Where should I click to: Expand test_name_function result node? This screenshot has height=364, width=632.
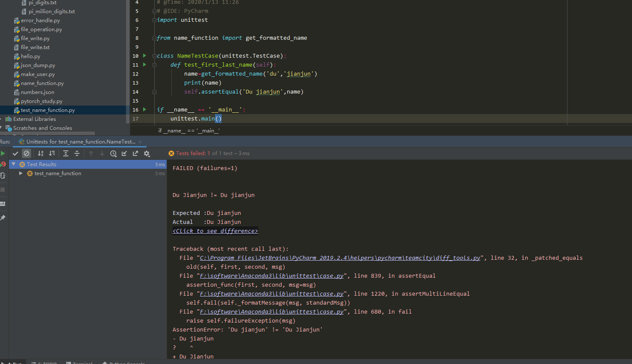[21, 173]
